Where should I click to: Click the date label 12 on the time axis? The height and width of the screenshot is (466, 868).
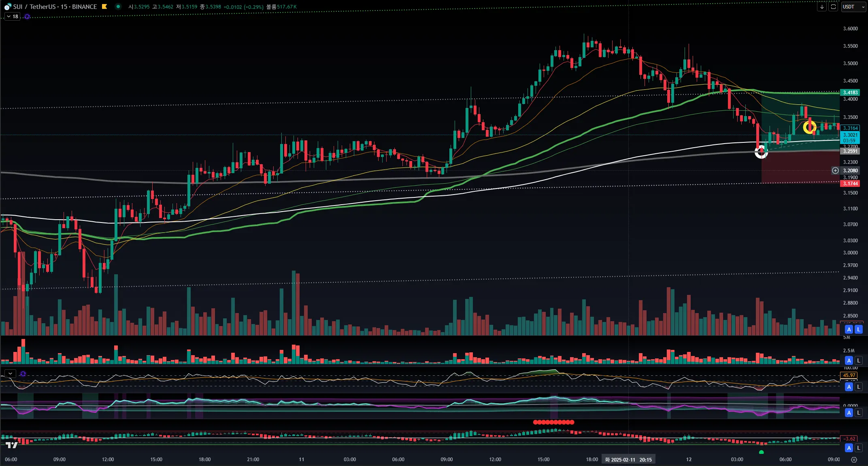pyautogui.click(x=689, y=460)
